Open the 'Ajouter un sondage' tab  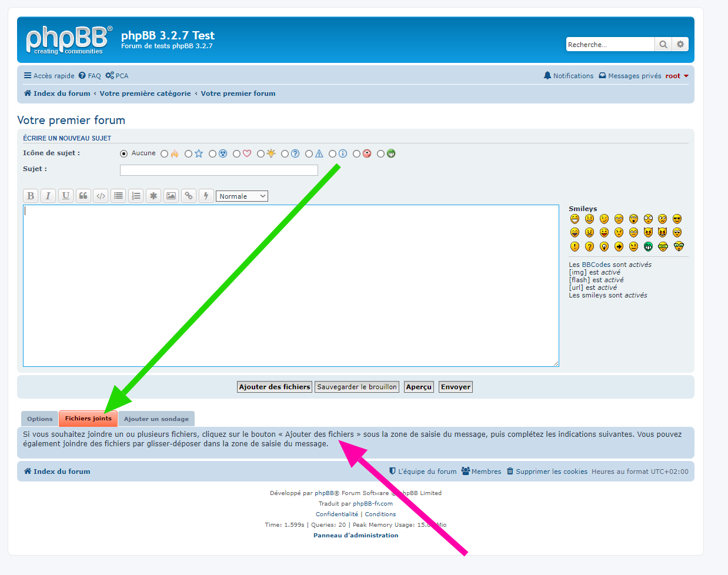click(x=156, y=419)
